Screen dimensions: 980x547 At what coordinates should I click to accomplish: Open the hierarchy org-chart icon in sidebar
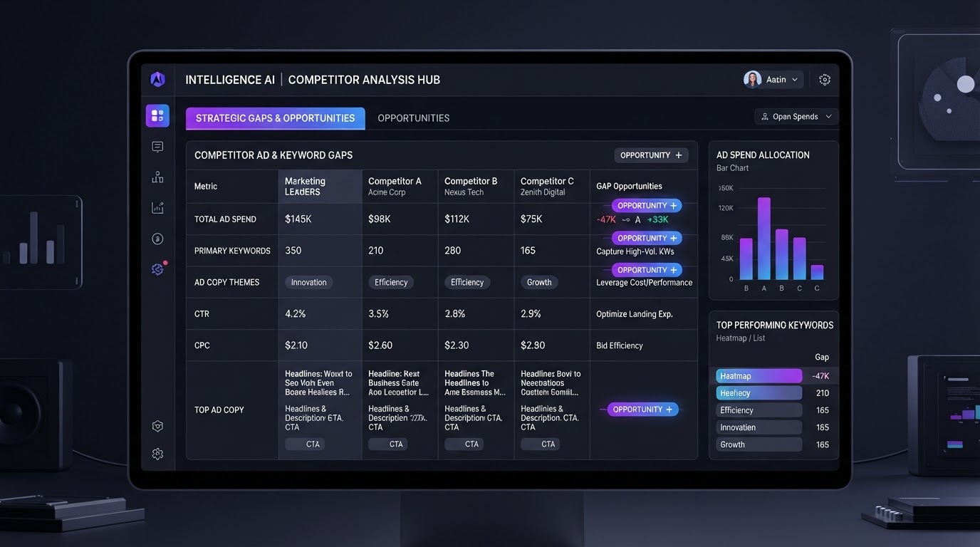(x=157, y=177)
